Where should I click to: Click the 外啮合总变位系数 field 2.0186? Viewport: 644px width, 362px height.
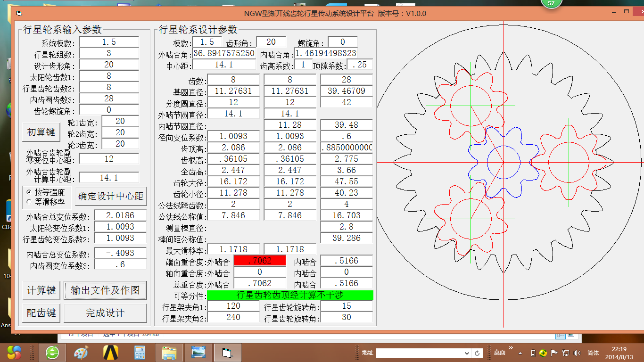(x=121, y=215)
